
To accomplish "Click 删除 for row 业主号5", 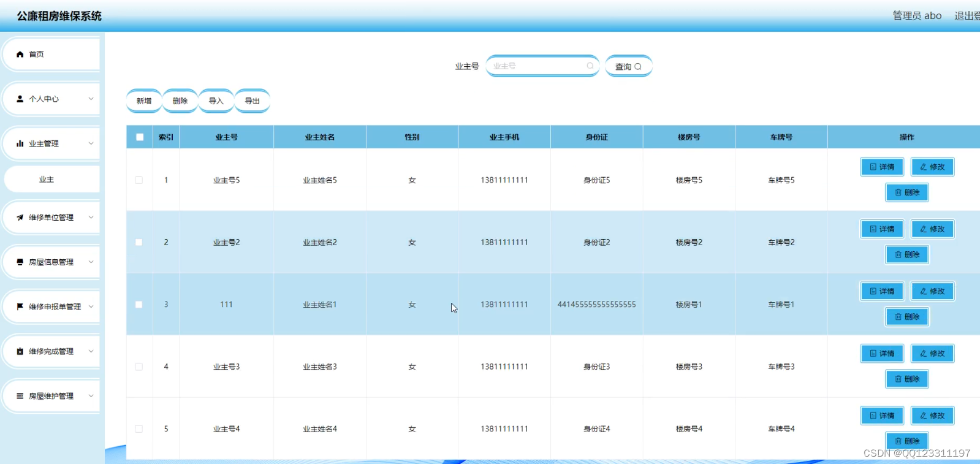I will pyautogui.click(x=907, y=192).
